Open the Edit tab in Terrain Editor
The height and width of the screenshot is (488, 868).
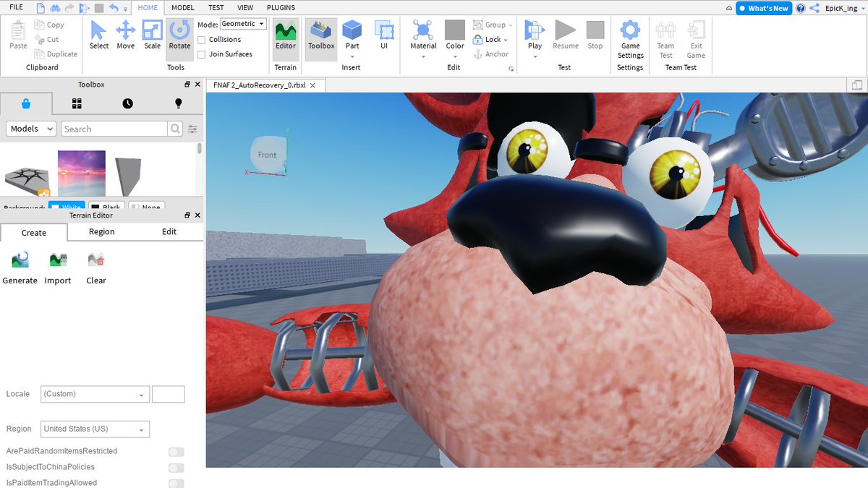pyautogui.click(x=169, y=232)
